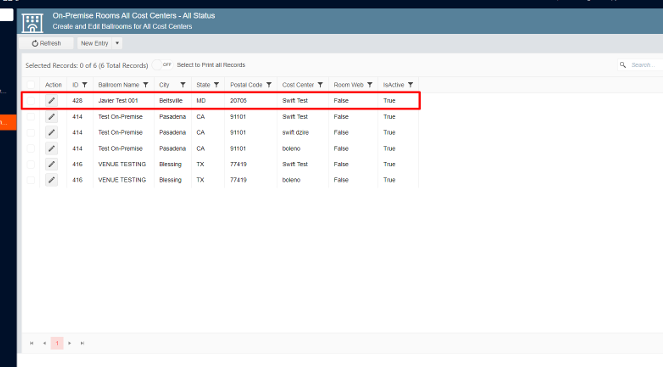The image size is (663, 367).
Task: Click the Refresh button
Action: coord(46,43)
